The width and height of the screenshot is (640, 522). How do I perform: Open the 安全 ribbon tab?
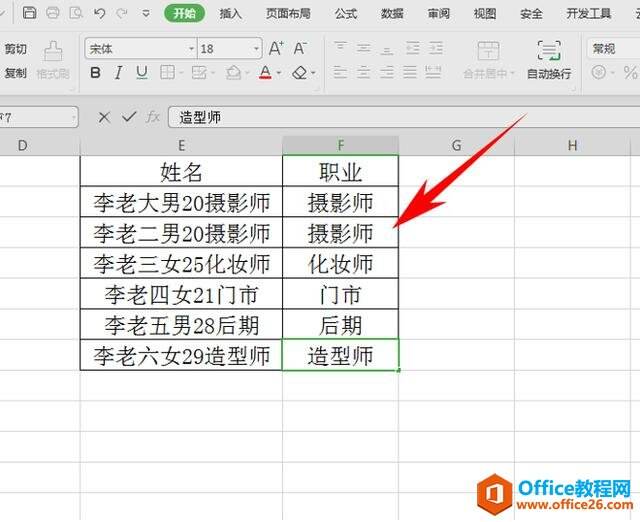point(531,14)
